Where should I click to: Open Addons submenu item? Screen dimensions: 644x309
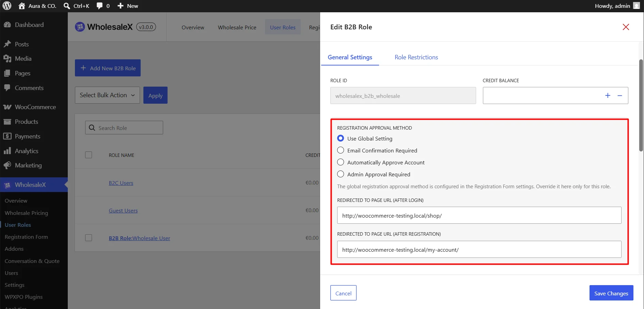(x=14, y=249)
